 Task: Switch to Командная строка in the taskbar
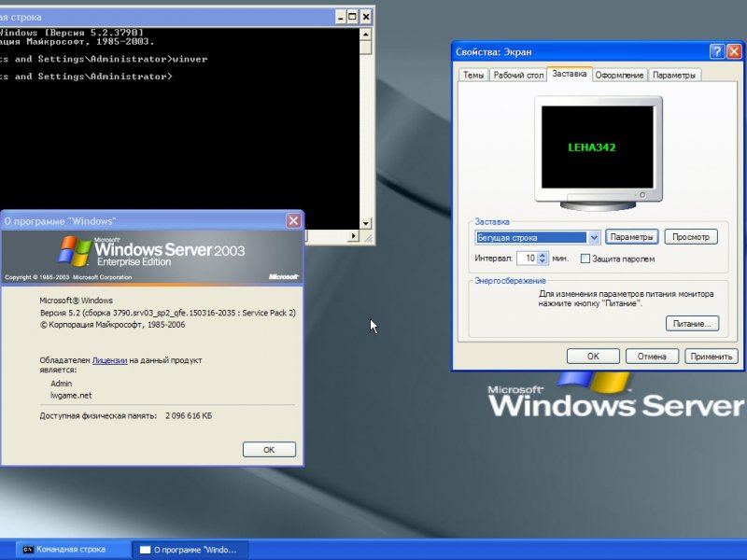point(73,550)
